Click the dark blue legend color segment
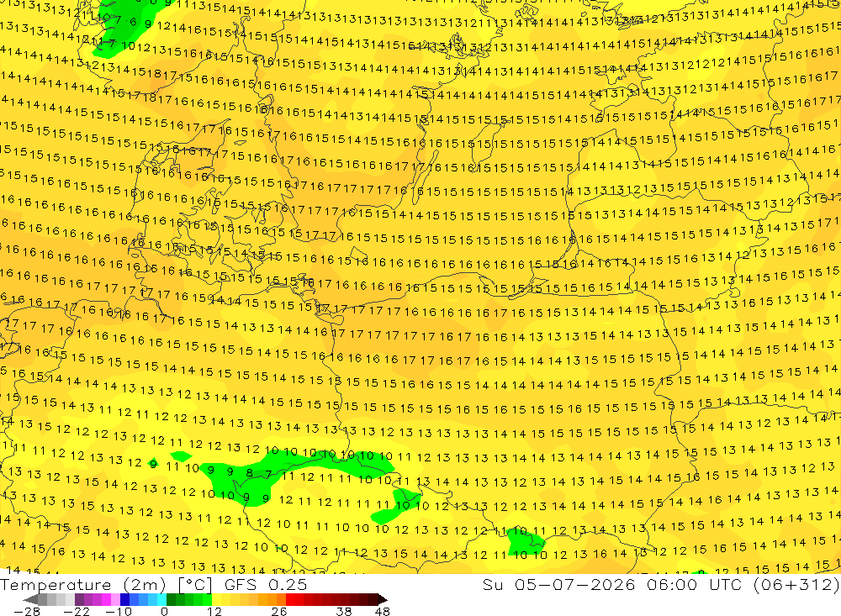This screenshot has width=841, height=616. (124, 599)
